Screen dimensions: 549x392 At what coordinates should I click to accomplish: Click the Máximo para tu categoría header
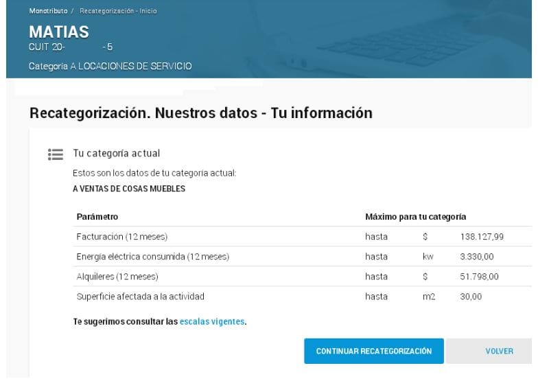(415, 217)
